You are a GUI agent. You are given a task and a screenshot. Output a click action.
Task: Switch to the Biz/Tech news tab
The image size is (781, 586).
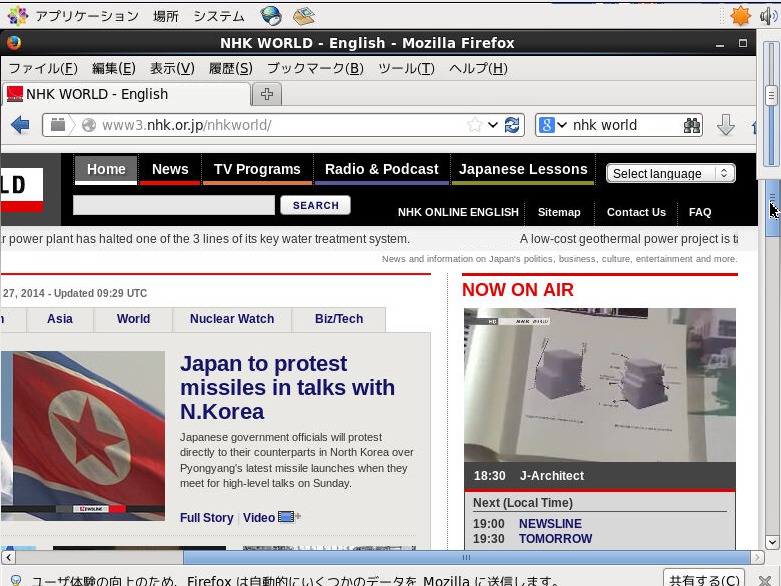339,319
